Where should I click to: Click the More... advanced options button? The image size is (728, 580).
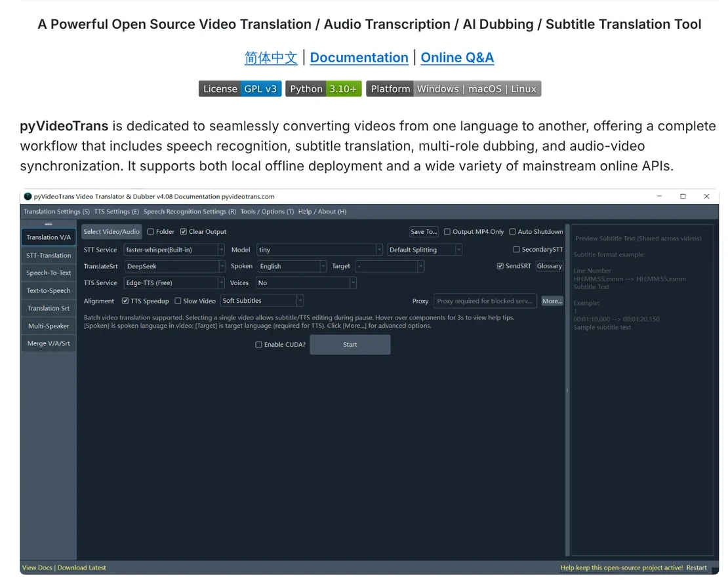552,301
